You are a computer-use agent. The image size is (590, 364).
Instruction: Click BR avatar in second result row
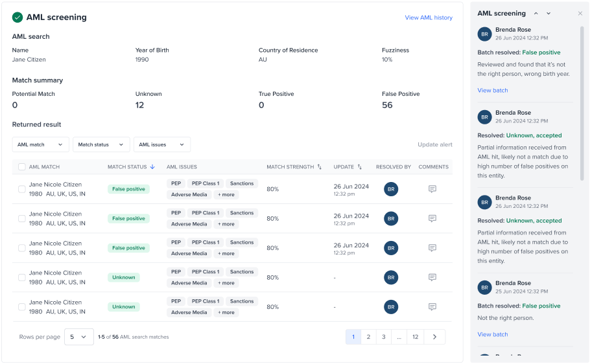[391, 218]
